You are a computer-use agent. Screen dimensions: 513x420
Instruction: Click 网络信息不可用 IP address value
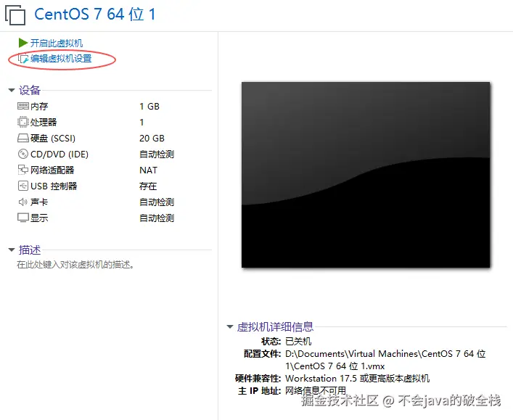click(x=316, y=390)
